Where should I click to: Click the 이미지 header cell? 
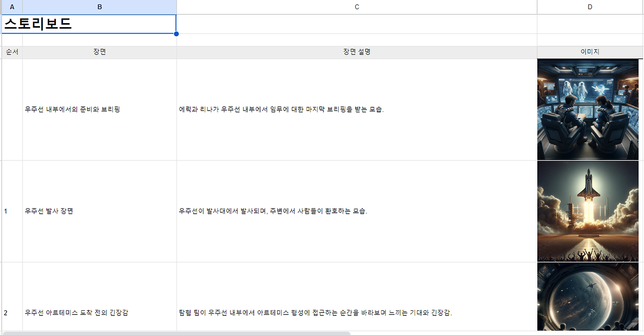point(590,52)
